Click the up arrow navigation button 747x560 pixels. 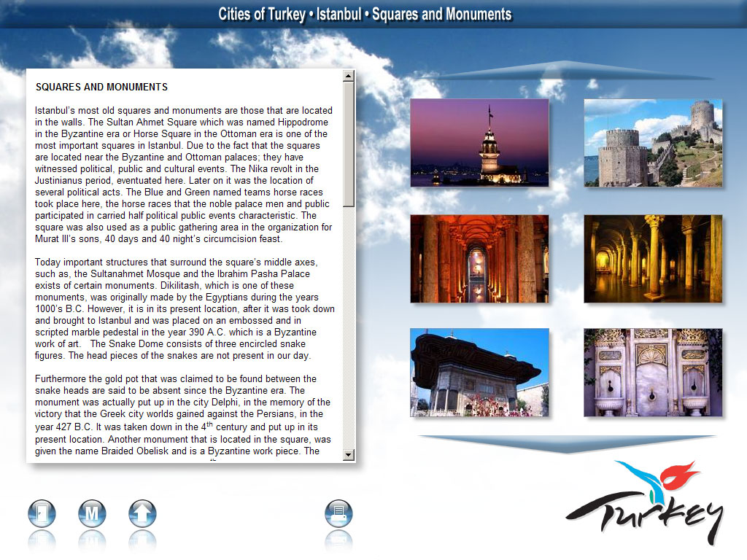click(142, 513)
